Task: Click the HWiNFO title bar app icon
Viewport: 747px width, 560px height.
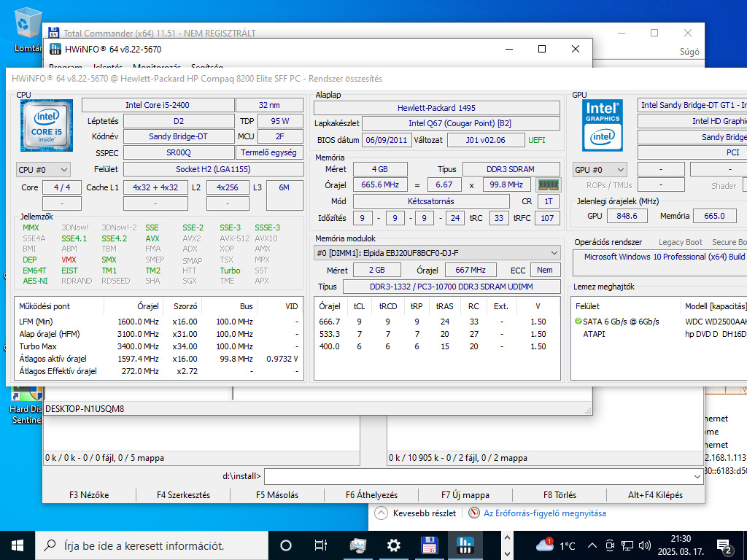Action: 55,49
